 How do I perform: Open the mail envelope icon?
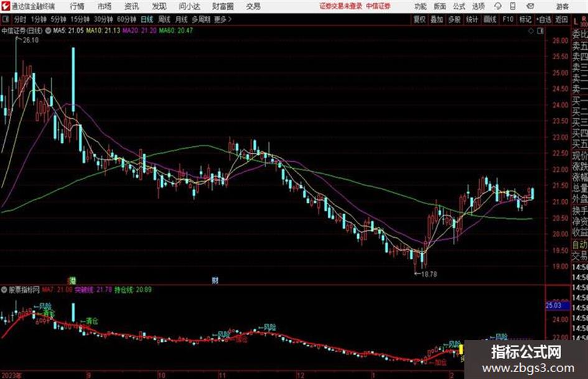click(x=530, y=6)
